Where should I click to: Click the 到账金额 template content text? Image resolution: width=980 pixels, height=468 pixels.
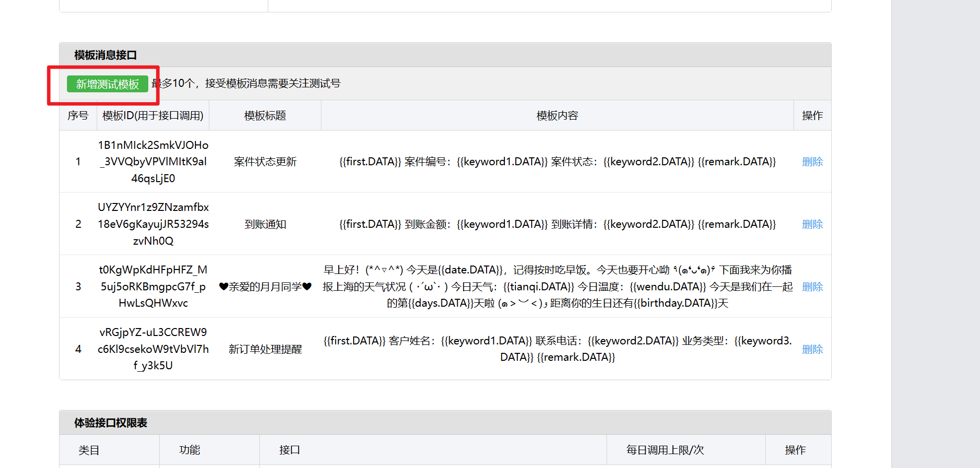point(557,224)
